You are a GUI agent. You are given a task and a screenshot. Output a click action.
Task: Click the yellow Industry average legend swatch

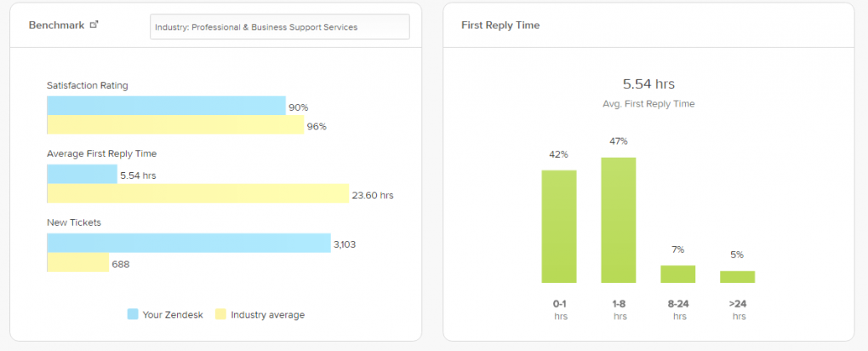click(220, 314)
